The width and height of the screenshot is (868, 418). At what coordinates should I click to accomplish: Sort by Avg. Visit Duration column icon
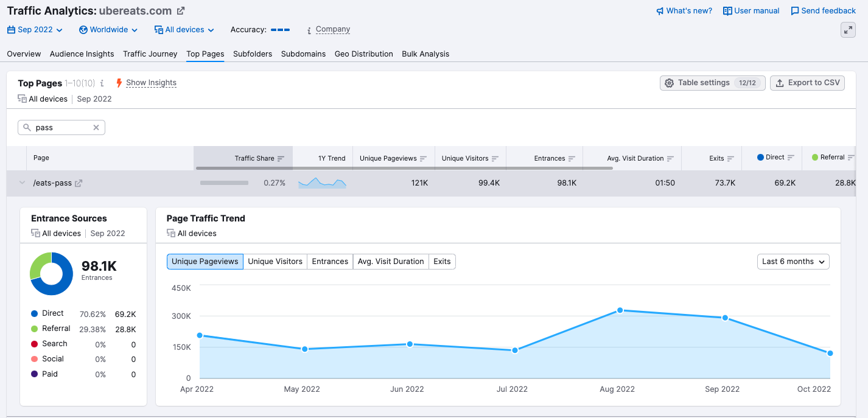[671, 159]
